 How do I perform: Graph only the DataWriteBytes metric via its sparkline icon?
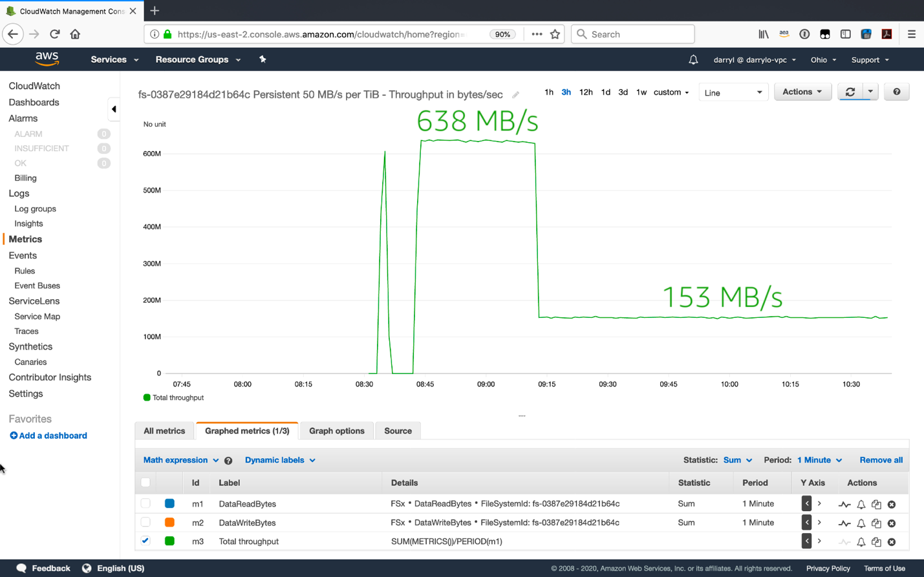pyautogui.click(x=844, y=523)
